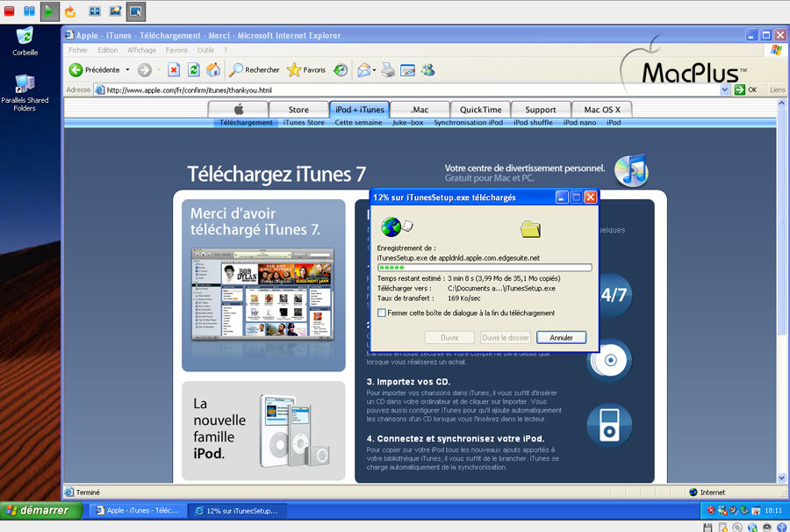Open the Synchronisation iPod link

click(469, 122)
